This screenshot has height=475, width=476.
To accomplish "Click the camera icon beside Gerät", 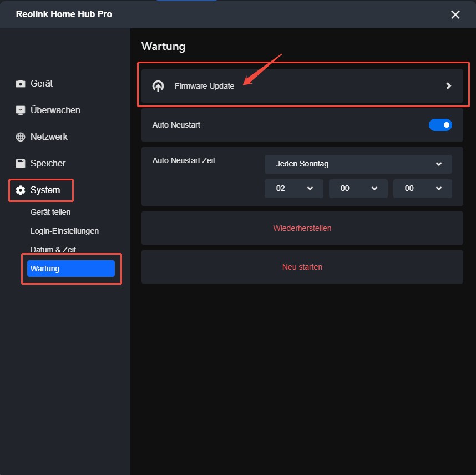I will click(21, 84).
